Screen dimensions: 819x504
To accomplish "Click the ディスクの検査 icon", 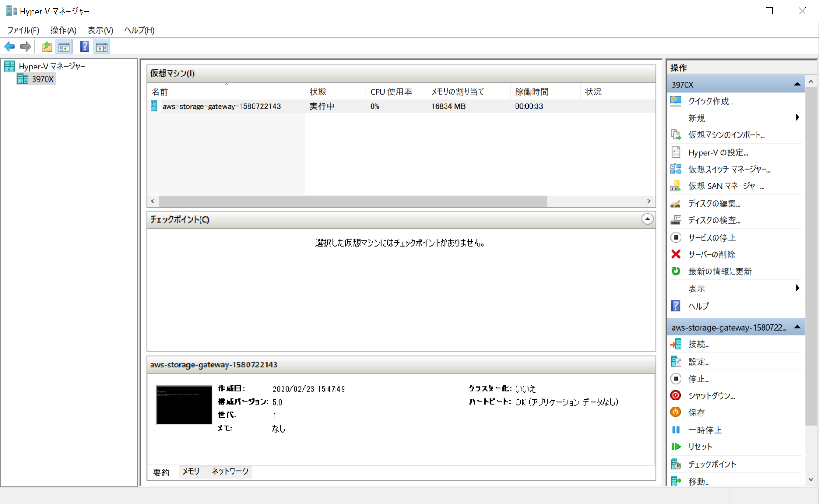I will pyautogui.click(x=676, y=220).
